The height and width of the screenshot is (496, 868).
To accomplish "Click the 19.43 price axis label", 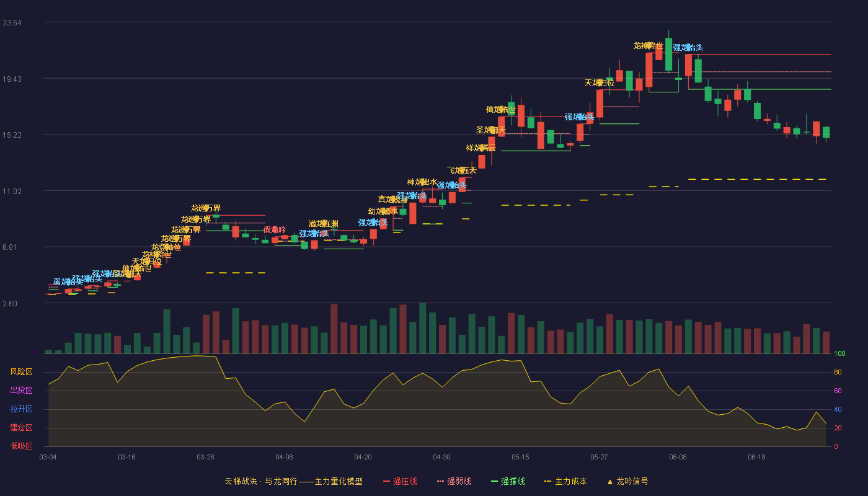I will click(x=12, y=79).
